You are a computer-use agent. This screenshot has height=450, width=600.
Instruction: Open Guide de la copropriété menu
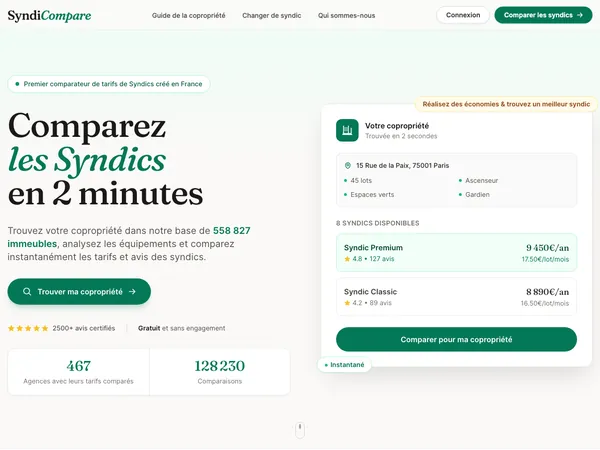pyautogui.click(x=188, y=16)
